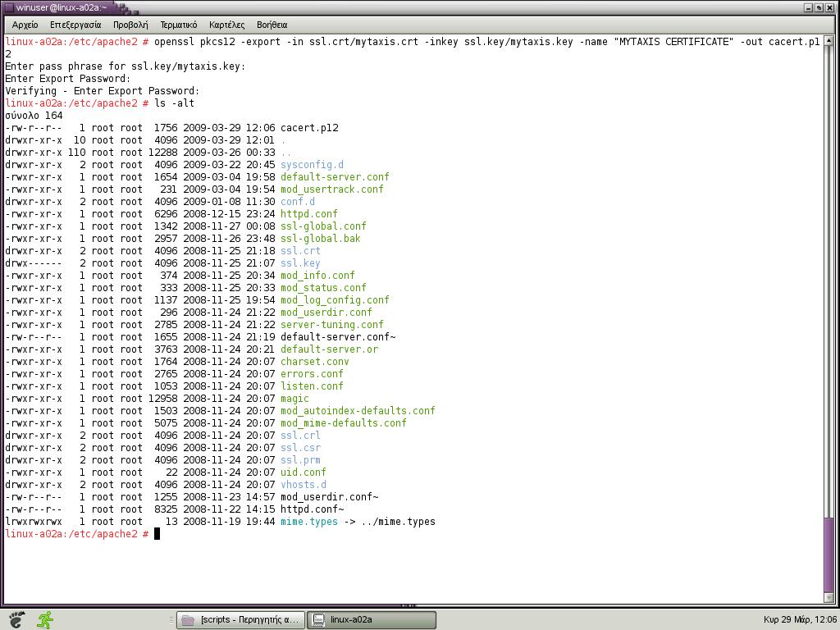Click the server-tuning.conf file name
840x630 pixels.
coord(332,325)
